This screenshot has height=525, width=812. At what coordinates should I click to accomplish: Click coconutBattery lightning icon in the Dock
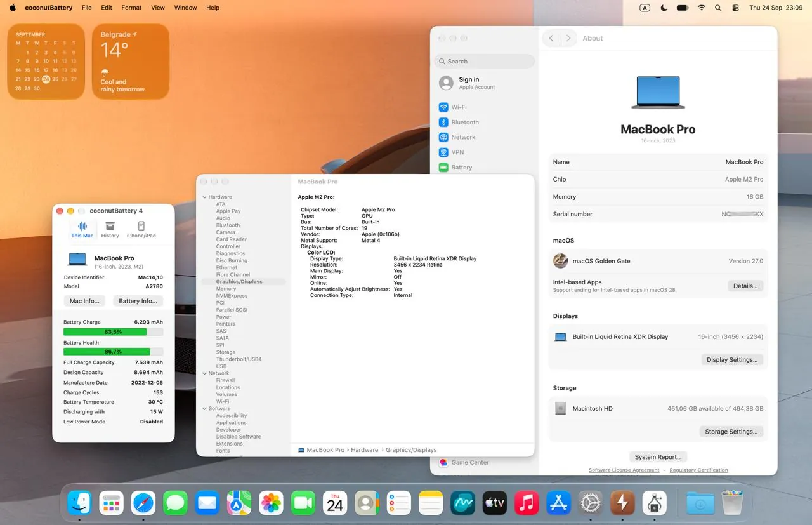[622, 503]
